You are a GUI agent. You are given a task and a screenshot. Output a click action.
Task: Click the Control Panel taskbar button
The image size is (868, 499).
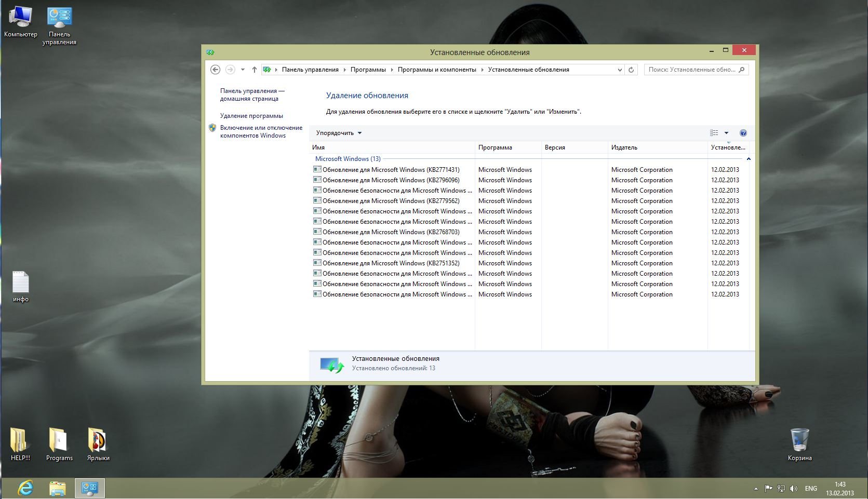[90, 488]
